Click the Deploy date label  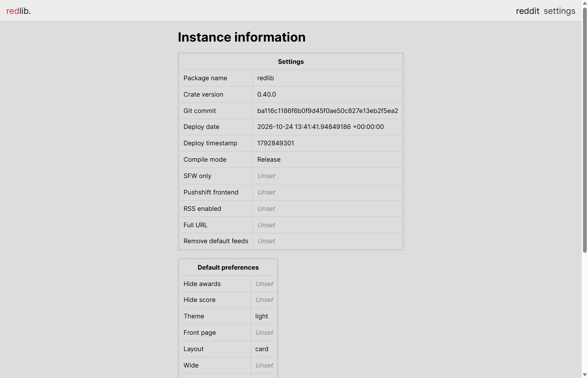tap(201, 127)
